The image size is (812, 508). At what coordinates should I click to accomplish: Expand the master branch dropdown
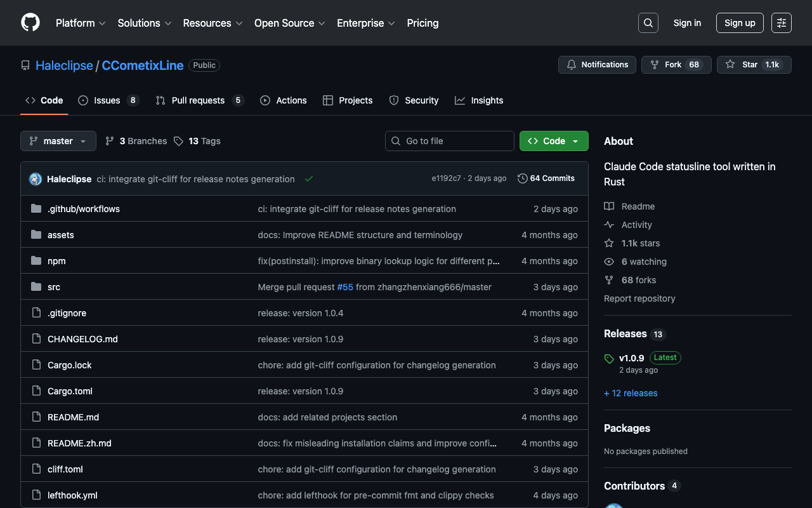pyautogui.click(x=58, y=141)
